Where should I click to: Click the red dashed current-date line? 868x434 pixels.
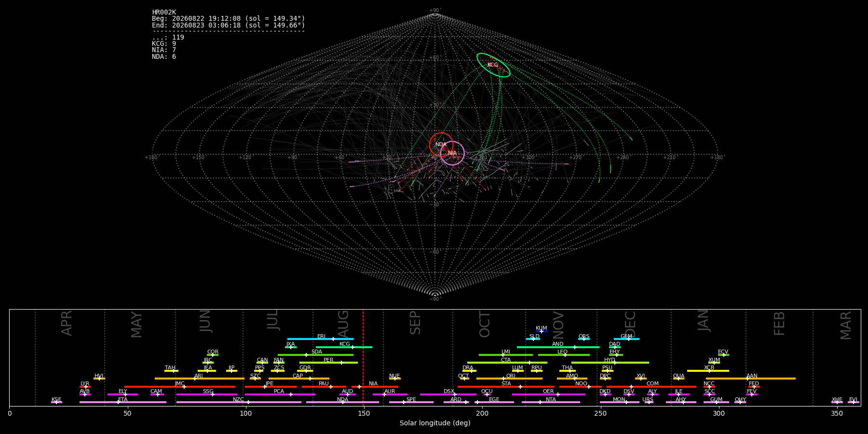point(363,357)
